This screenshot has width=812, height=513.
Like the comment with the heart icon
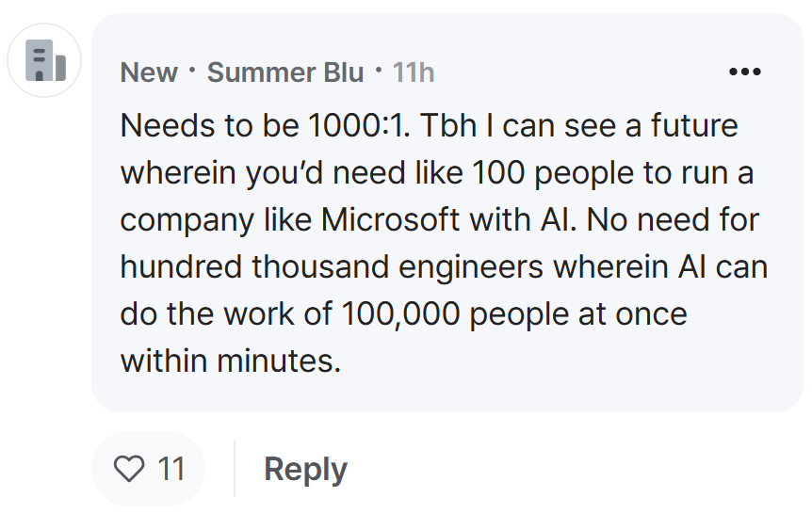(129, 469)
